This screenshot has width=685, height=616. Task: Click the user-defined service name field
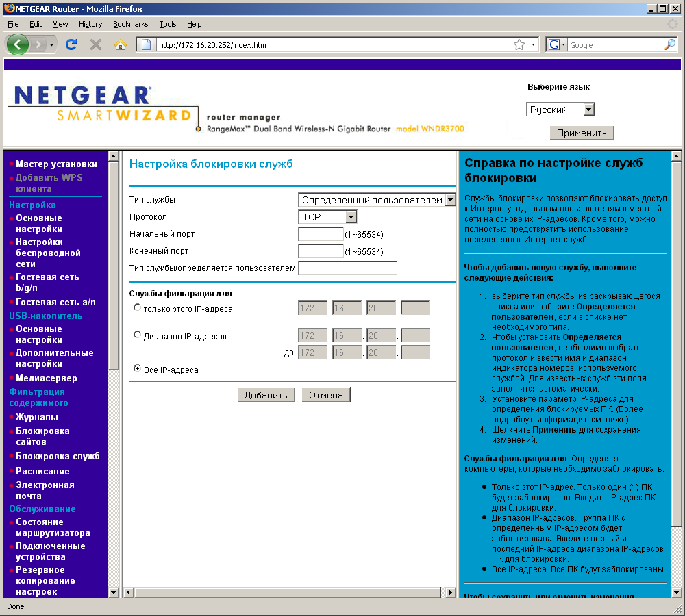click(348, 268)
